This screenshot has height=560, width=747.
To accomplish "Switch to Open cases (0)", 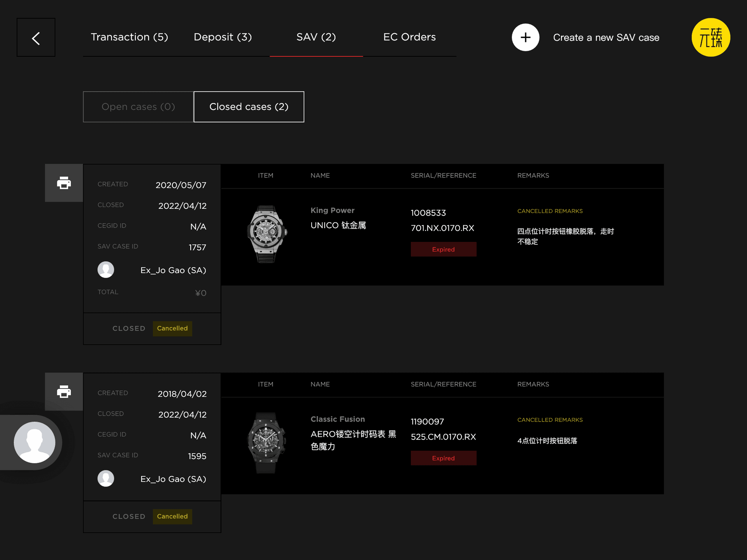I will [x=138, y=107].
